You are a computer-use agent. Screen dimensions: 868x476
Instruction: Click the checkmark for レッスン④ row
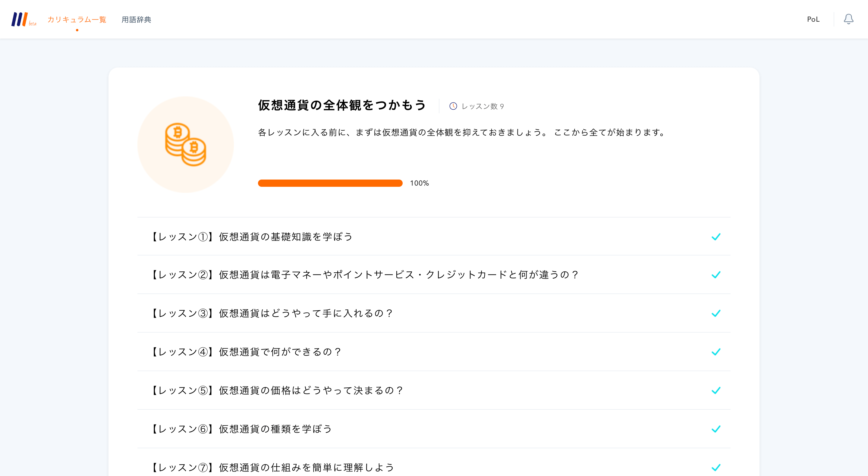716,352
